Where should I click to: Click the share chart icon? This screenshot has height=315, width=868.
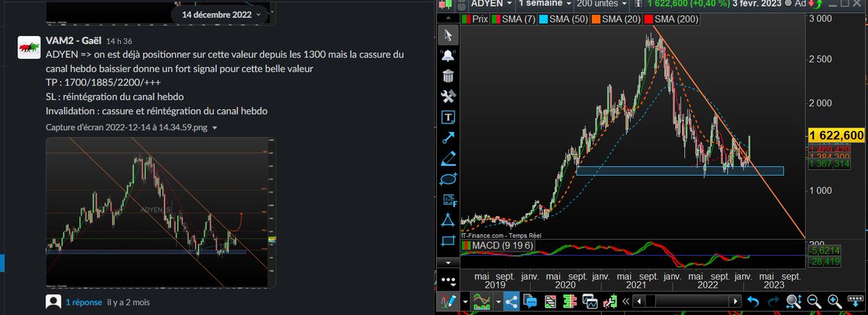tap(511, 301)
